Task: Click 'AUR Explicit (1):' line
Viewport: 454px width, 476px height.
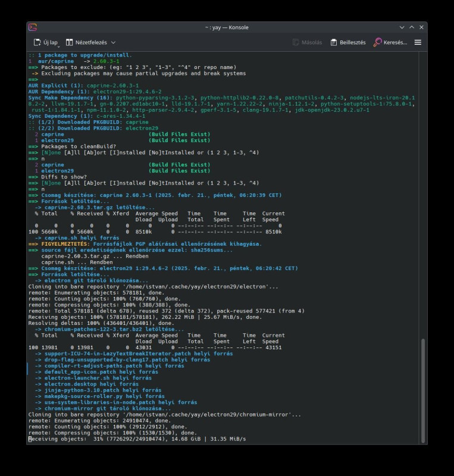Action: [83, 86]
